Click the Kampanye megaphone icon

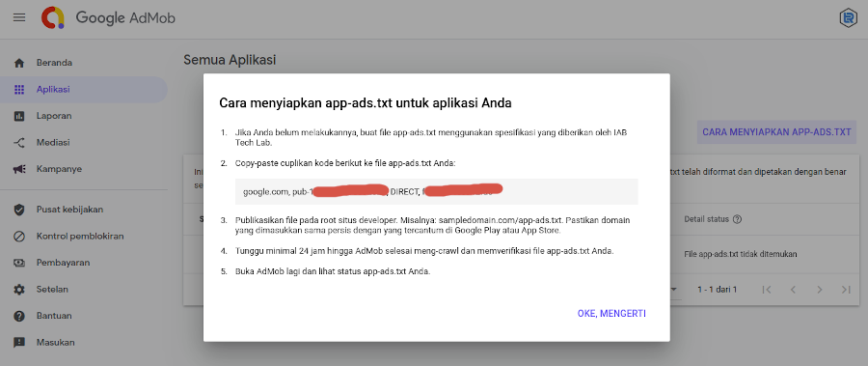pyautogui.click(x=19, y=169)
